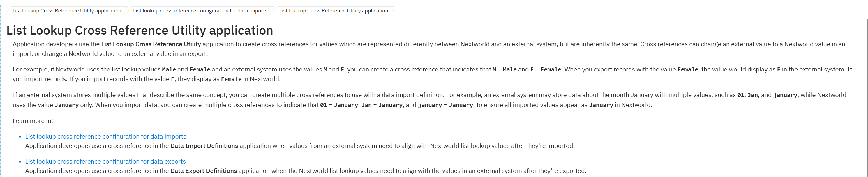Click the bold Utility application name in the intro paragraph

[151, 44]
